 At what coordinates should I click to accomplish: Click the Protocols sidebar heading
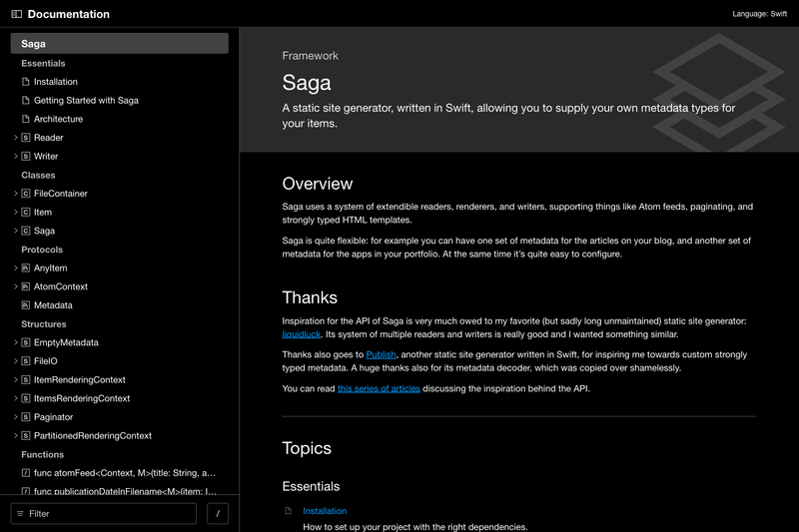click(42, 250)
